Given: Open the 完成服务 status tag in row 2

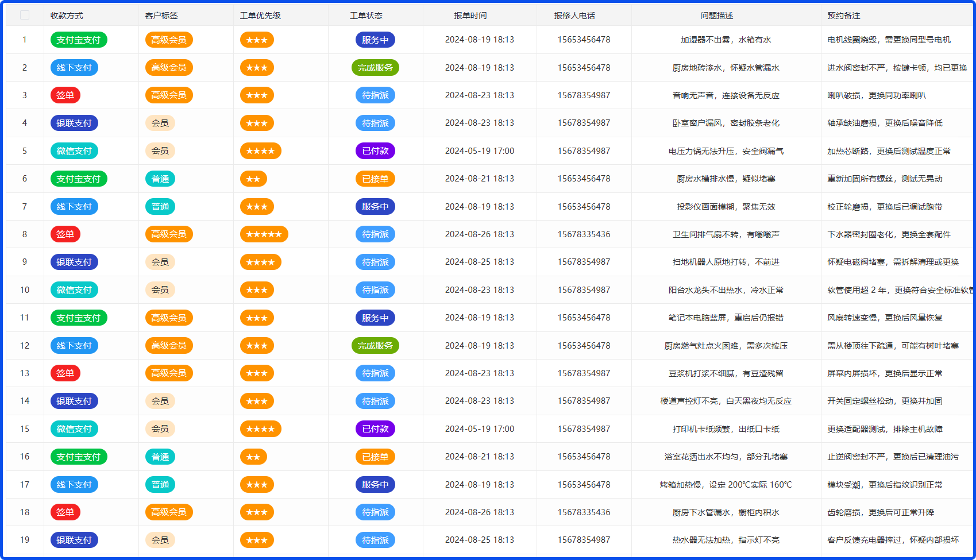Looking at the screenshot, I should point(375,68).
